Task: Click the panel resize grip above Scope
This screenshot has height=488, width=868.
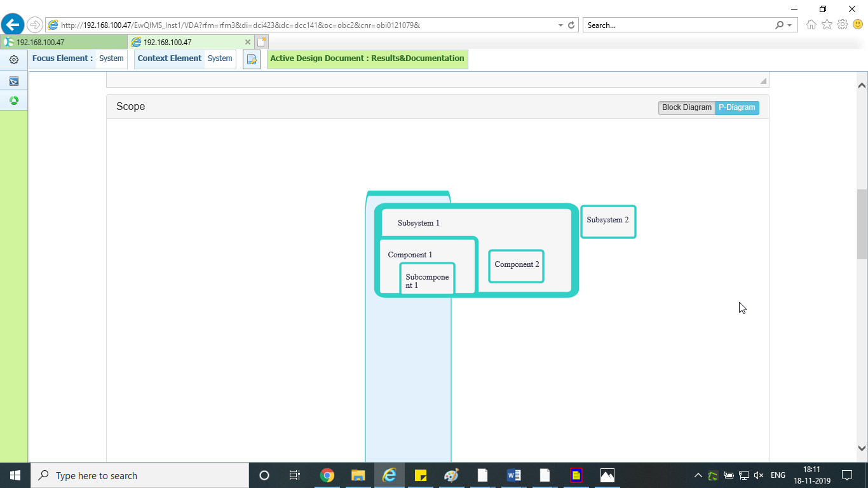Action: click(763, 81)
